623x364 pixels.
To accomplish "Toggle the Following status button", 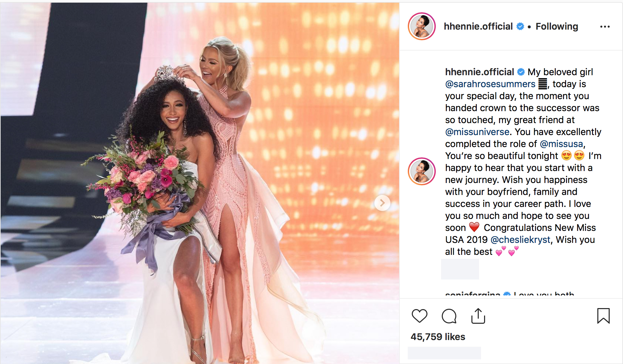I will [557, 26].
